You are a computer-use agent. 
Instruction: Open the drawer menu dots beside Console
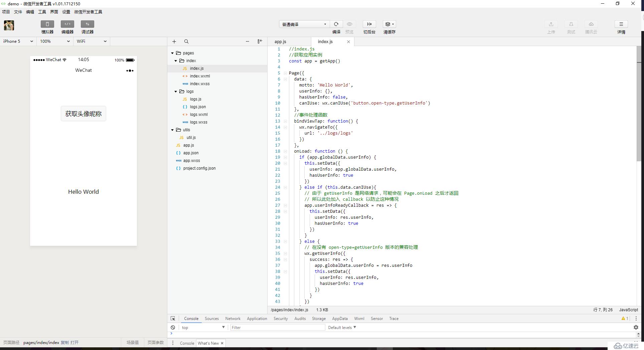click(x=173, y=343)
